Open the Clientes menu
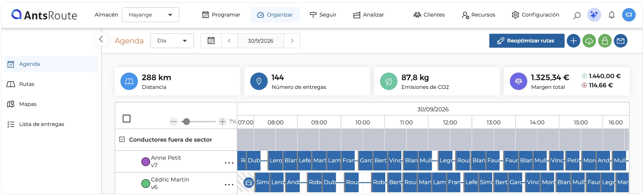 (429, 15)
